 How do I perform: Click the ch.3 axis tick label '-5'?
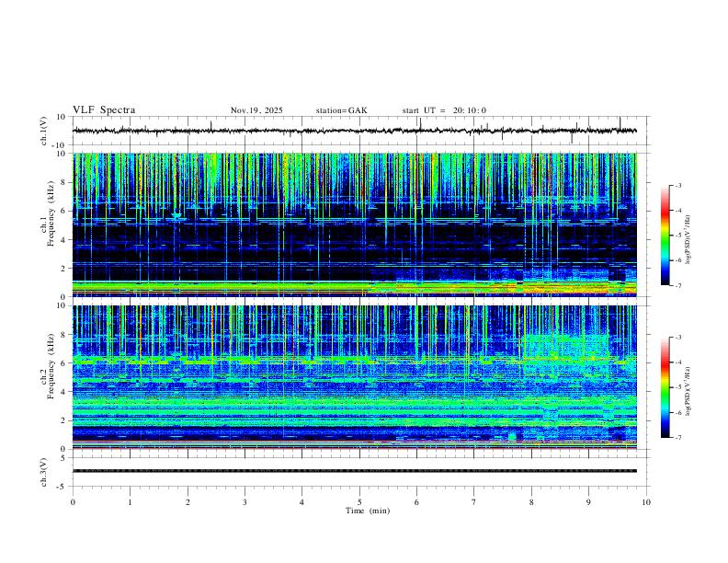point(62,487)
